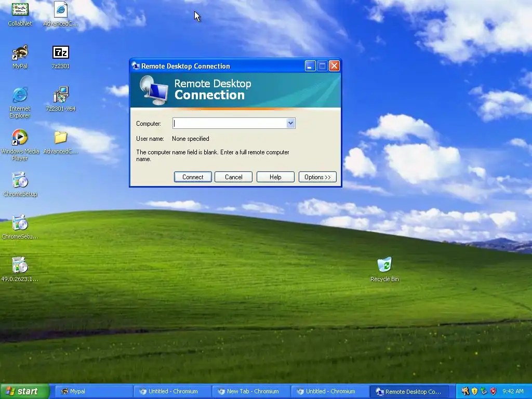Select the Recycle Bin icon
Screen dimensions: 532x399
[x=384, y=270]
